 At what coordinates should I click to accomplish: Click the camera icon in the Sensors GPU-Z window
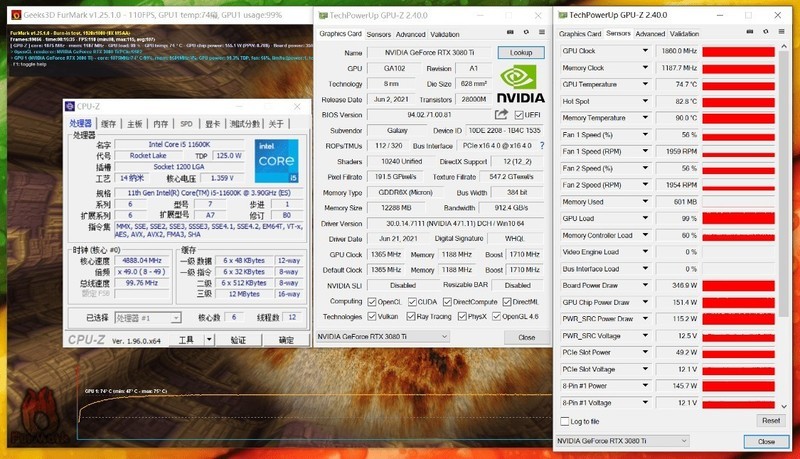point(750,32)
